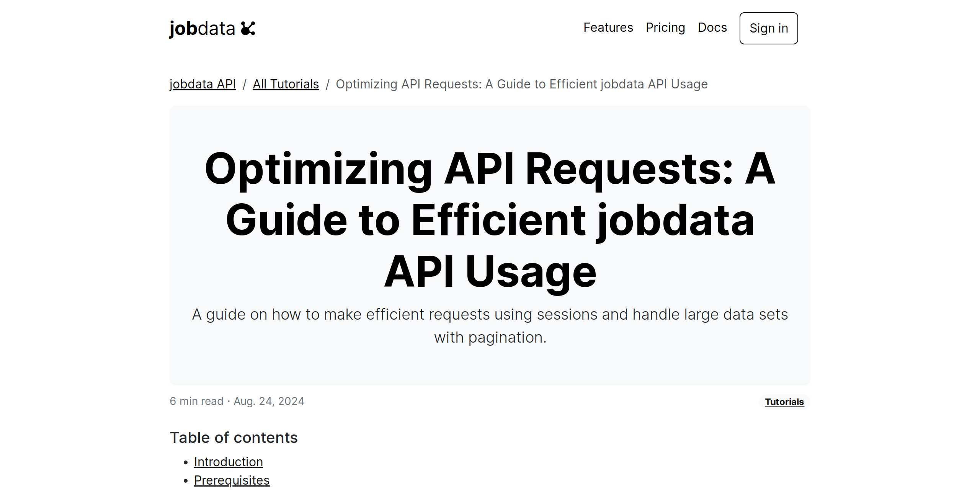Click the Prerequisites entry in table of contents
This screenshot has width=980, height=490.
(x=232, y=480)
